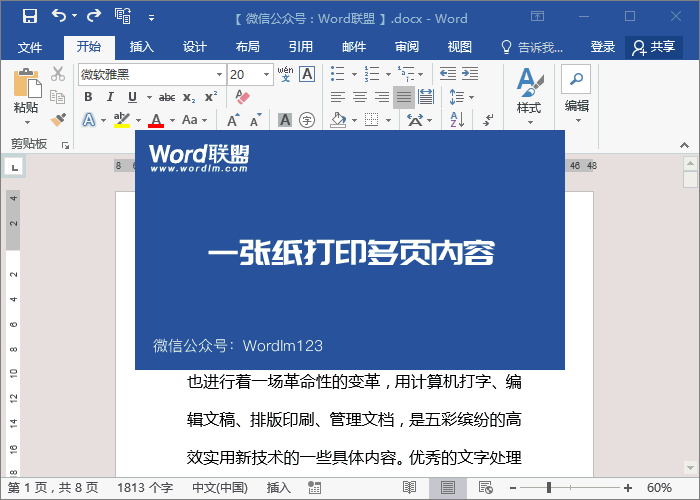
Task: Increase font size with larger A
Action: pyautogui.click(x=233, y=120)
